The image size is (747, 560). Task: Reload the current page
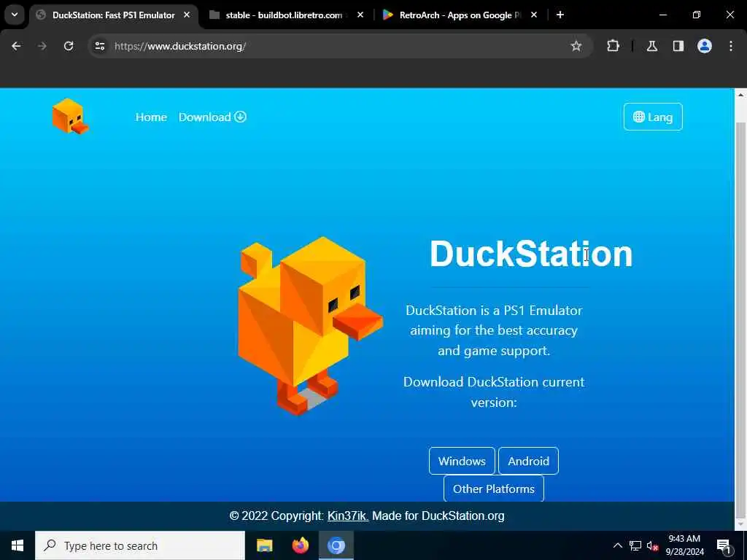(x=69, y=46)
